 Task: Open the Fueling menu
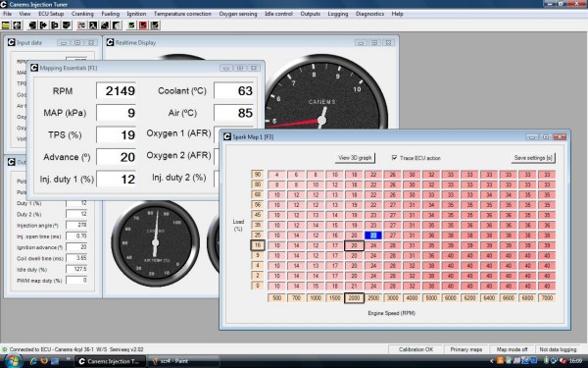110,14
